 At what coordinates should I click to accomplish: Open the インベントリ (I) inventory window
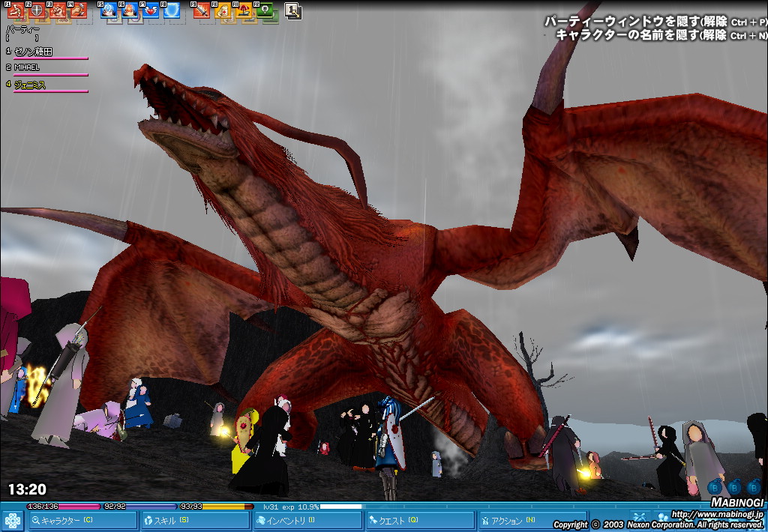coord(308,521)
